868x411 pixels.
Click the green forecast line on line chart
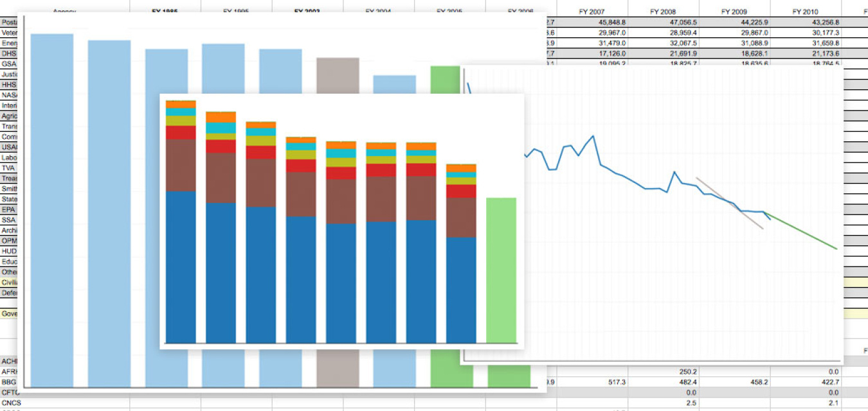[802, 231]
